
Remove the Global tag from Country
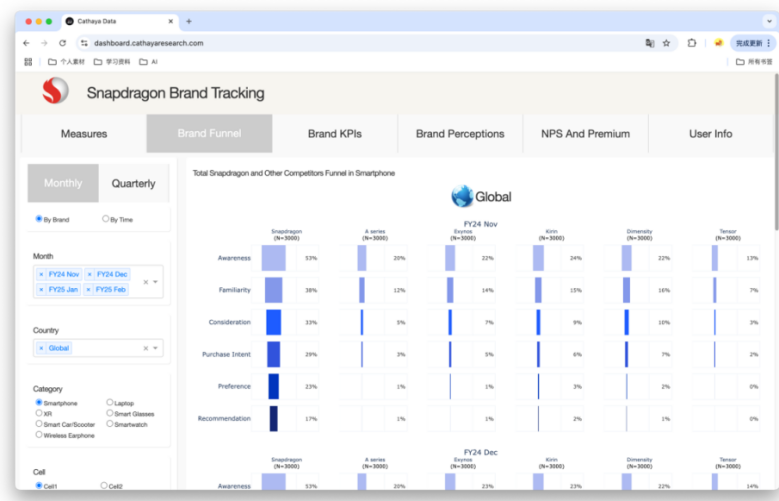[41, 348]
